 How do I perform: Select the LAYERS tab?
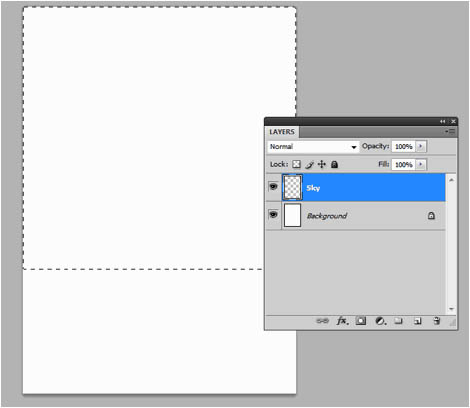282,132
